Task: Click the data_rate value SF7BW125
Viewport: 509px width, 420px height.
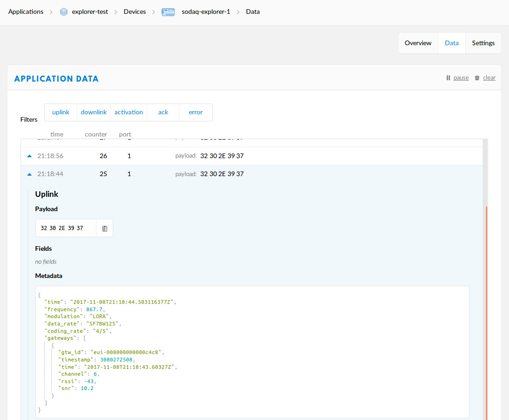Action: coord(103,324)
